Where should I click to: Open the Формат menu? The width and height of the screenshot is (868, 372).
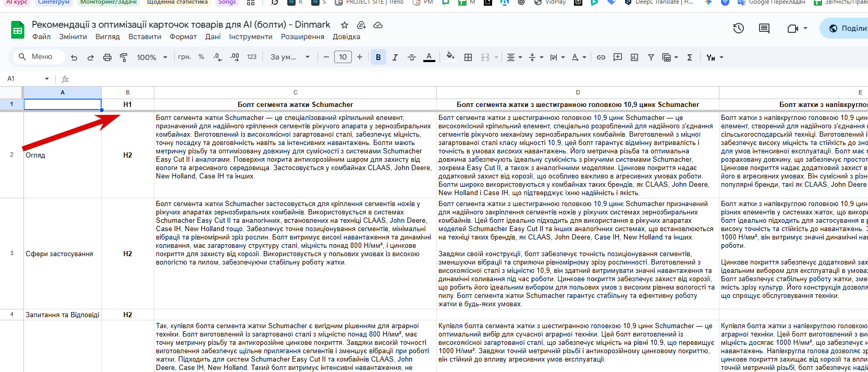pos(184,37)
